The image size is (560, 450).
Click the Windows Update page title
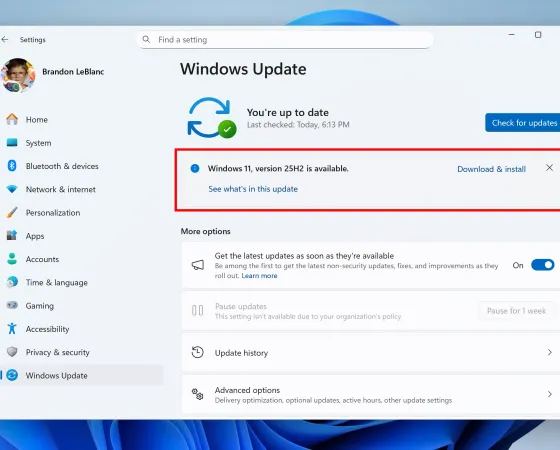coord(243,69)
